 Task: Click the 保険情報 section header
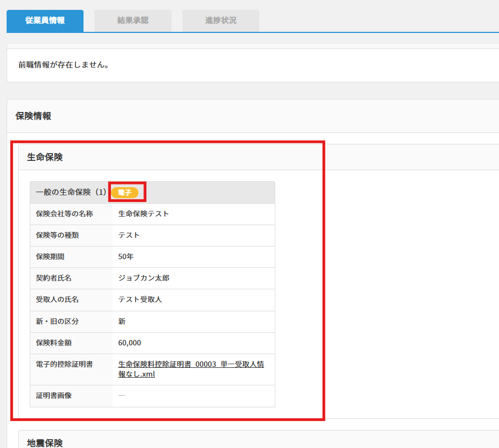pyautogui.click(x=34, y=116)
